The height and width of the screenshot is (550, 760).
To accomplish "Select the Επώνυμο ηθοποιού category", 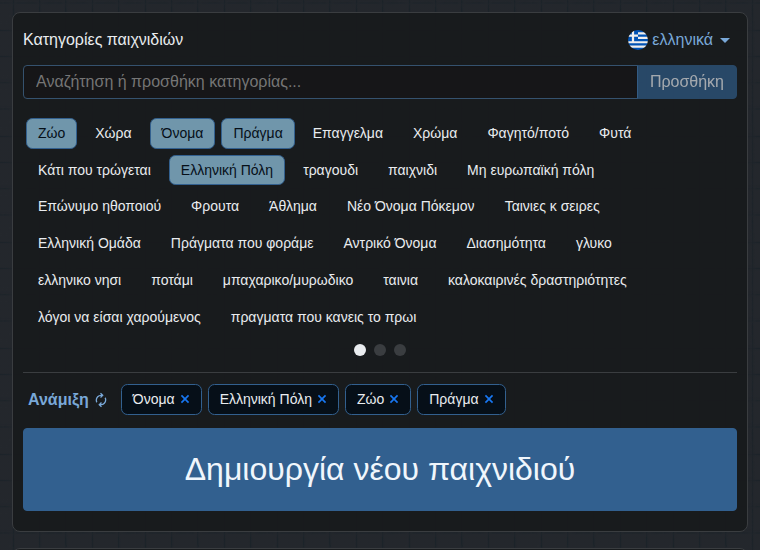I will click(x=99, y=206).
